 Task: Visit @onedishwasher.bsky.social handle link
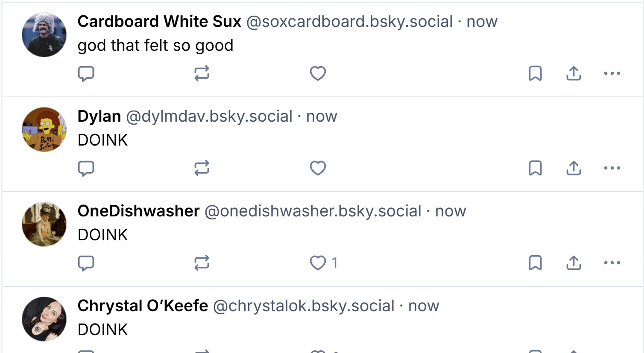point(313,211)
